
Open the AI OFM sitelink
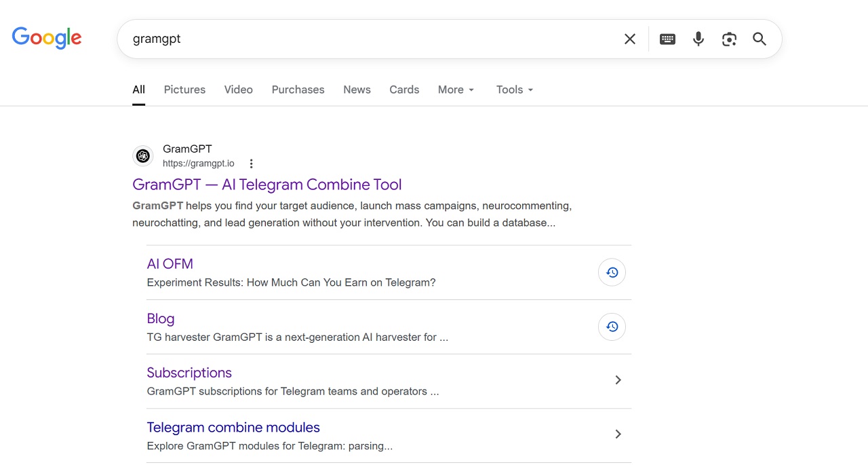170,264
